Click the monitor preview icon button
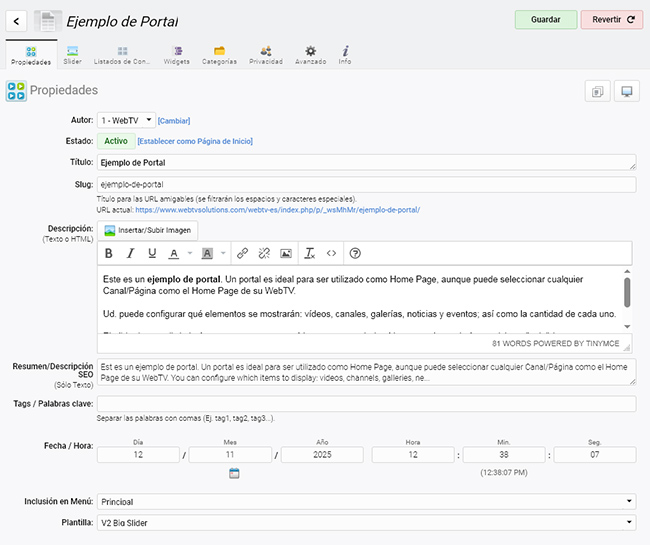The height and width of the screenshot is (545, 650). 627,91
